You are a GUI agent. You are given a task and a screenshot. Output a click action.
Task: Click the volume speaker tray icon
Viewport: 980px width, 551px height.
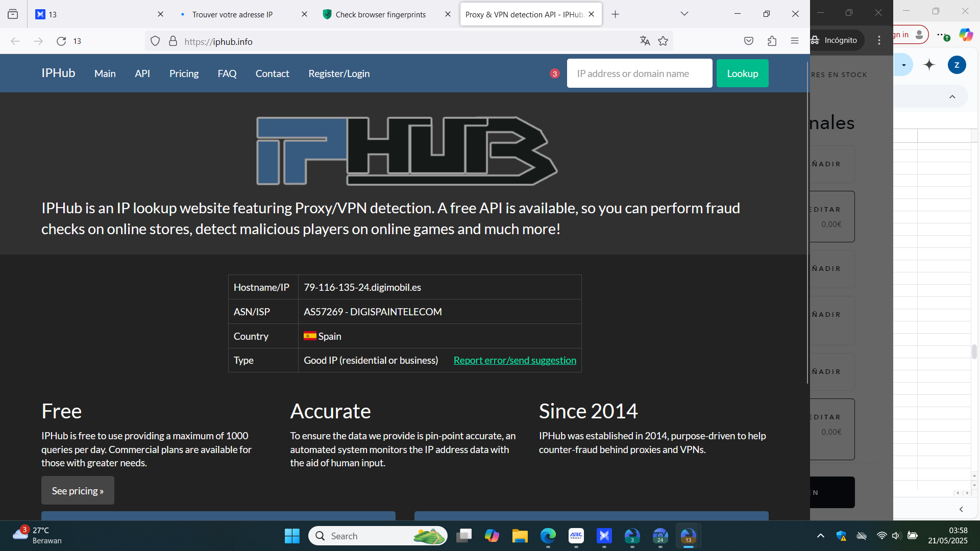896,536
